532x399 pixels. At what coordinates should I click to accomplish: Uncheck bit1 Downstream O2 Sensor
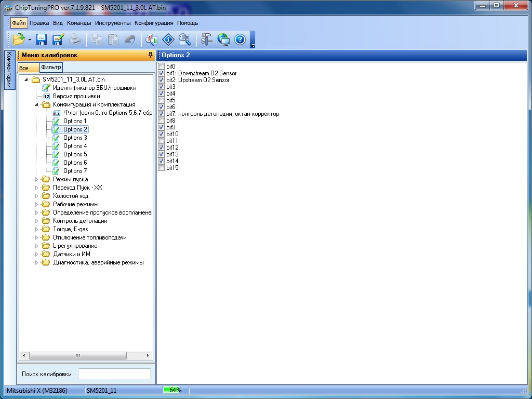(x=161, y=73)
